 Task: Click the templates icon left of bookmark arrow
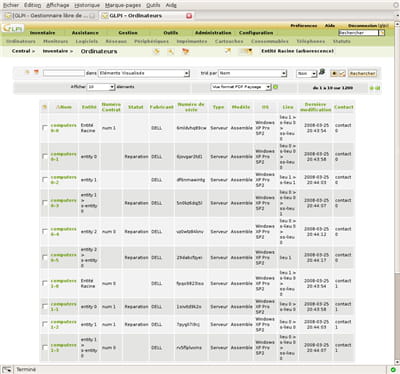(186, 51)
